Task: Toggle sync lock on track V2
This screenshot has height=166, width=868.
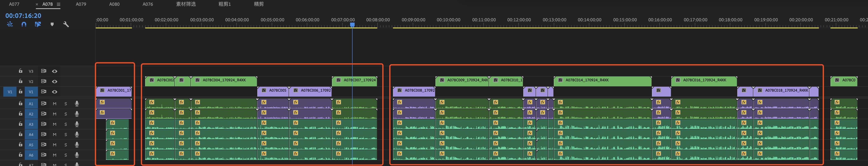Action: point(44,81)
